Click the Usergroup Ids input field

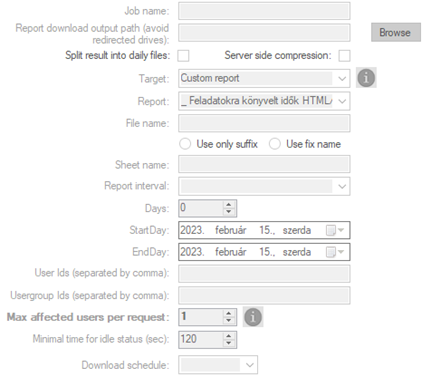(x=264, y=295)
